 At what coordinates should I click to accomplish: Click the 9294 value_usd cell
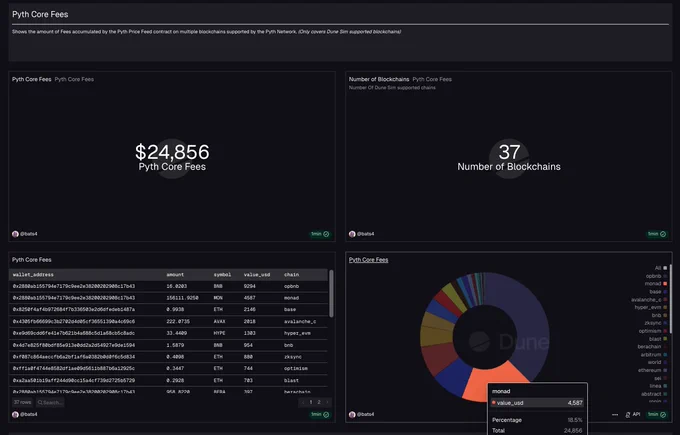(x=249, y=286)
